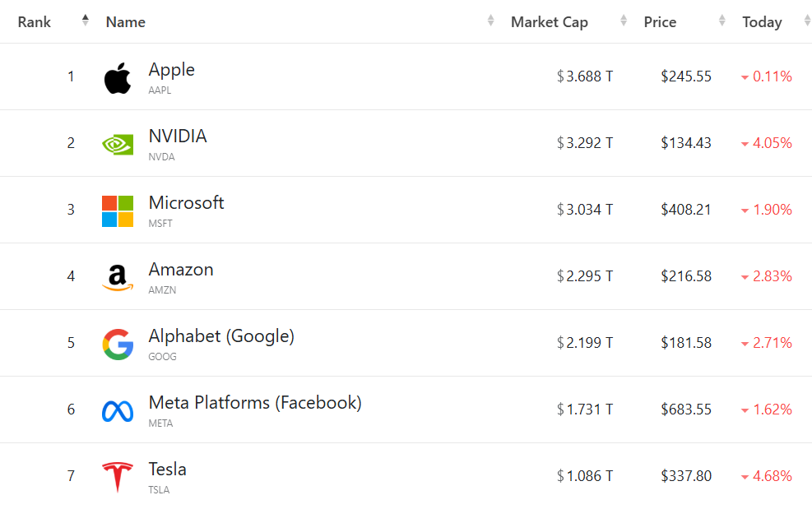Click the Meta infinity logo

[x=118, y=411]
